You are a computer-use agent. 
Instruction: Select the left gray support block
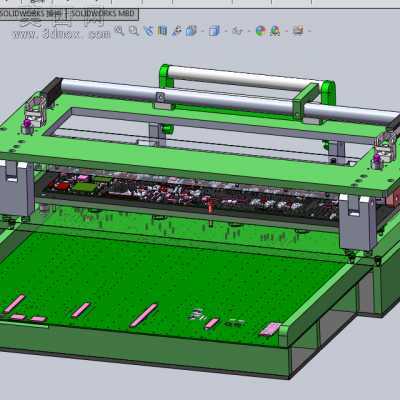(17, 188)
